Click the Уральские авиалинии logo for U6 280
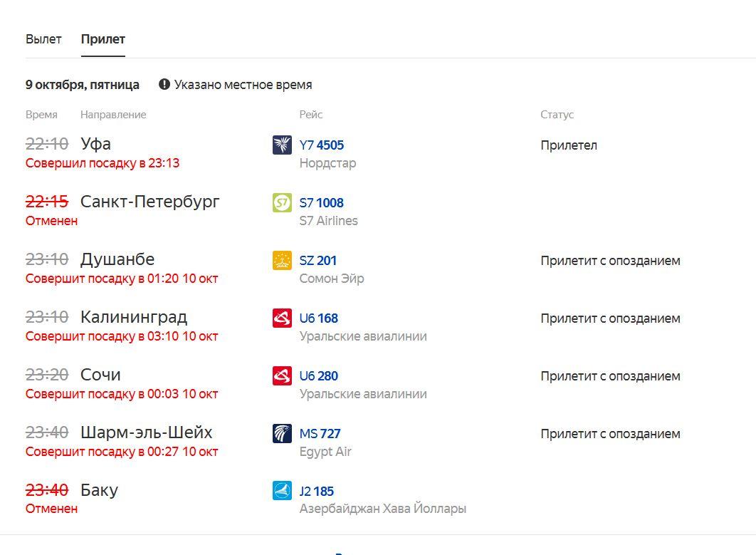 pyautogui.click(x=282, y=376)
